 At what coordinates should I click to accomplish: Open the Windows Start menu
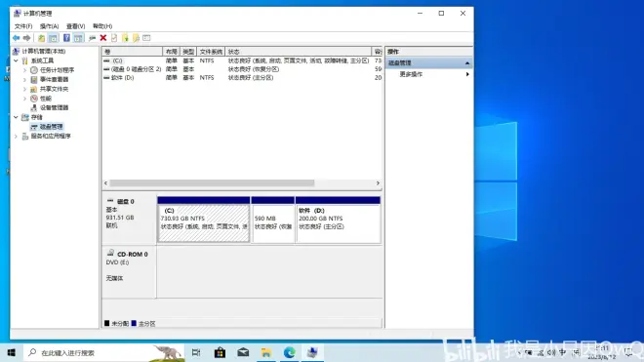(x=11, y=352)
